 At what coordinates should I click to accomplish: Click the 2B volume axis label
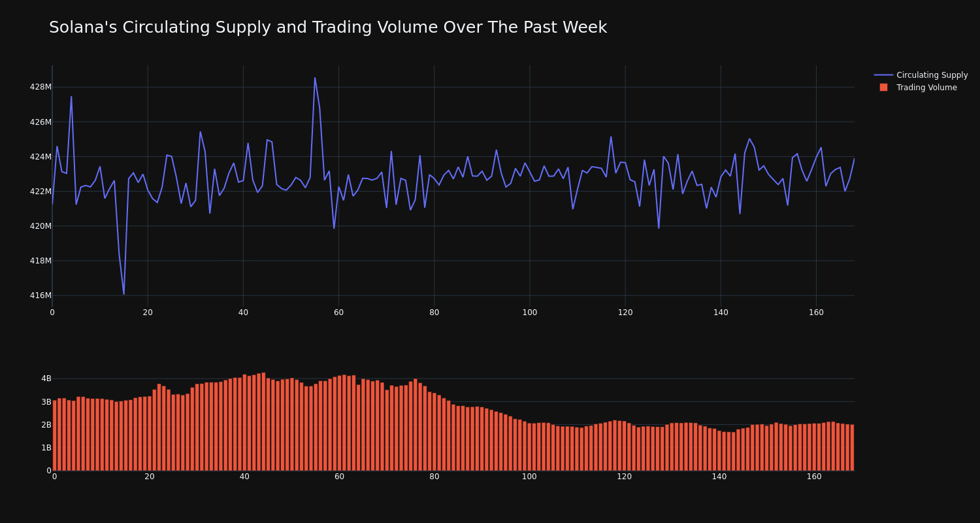tap(46, 424)
